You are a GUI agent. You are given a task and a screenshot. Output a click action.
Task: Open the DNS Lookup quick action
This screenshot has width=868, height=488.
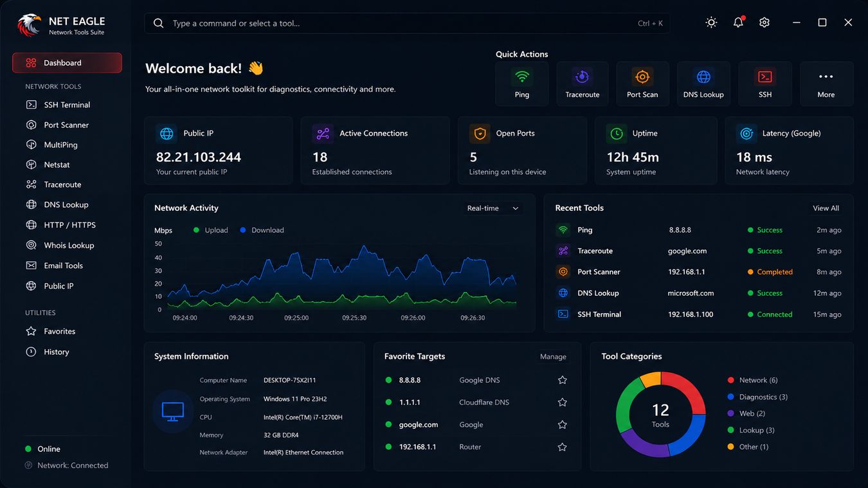click(x=703, y=84)
